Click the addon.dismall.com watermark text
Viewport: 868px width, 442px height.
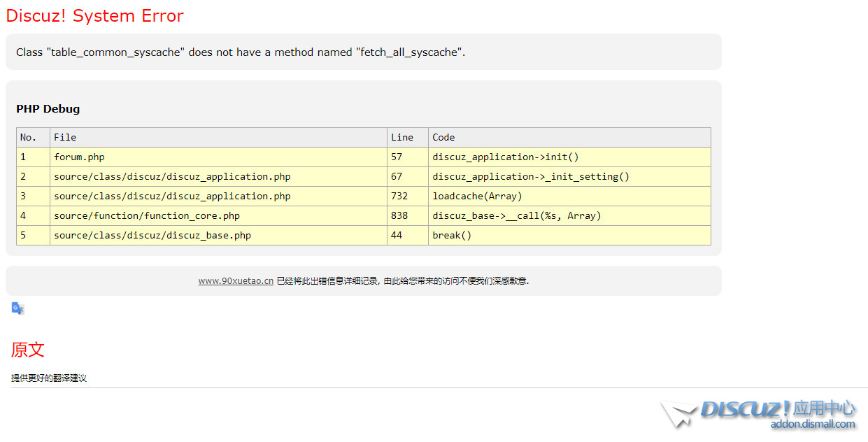pyautogui.click(x=813, y=425)
